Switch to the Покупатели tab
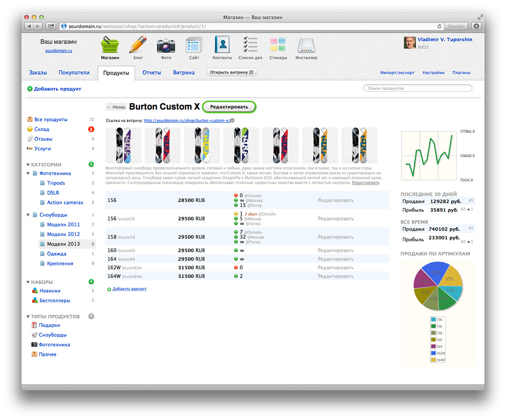The image size is (506, 420). 74,73
